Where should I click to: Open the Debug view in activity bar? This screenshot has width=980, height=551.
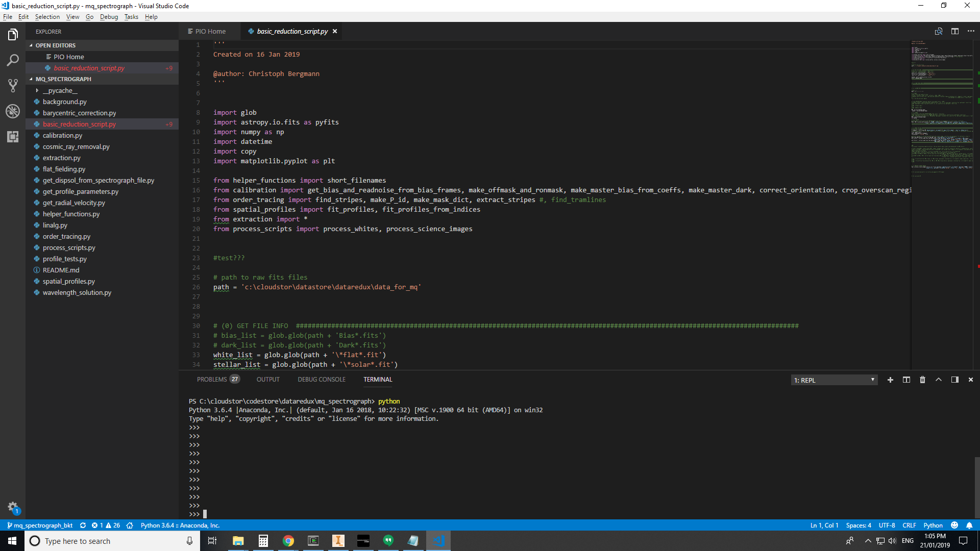point(13,111)
